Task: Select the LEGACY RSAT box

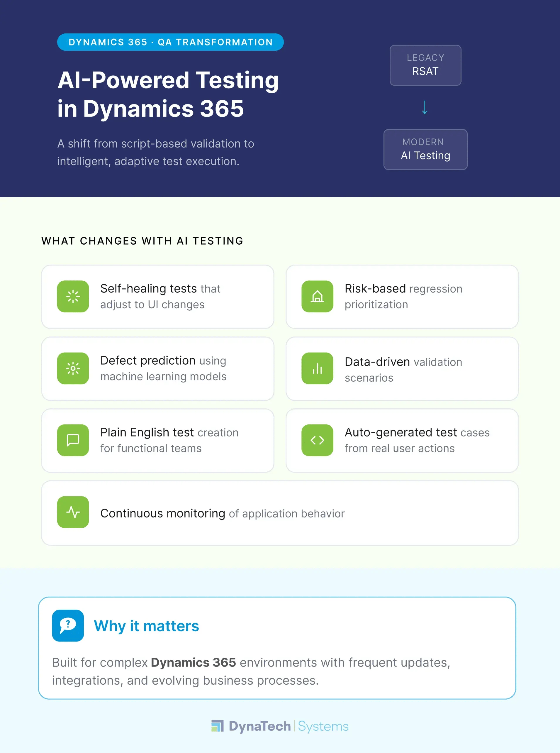Action: click(425, 65)
